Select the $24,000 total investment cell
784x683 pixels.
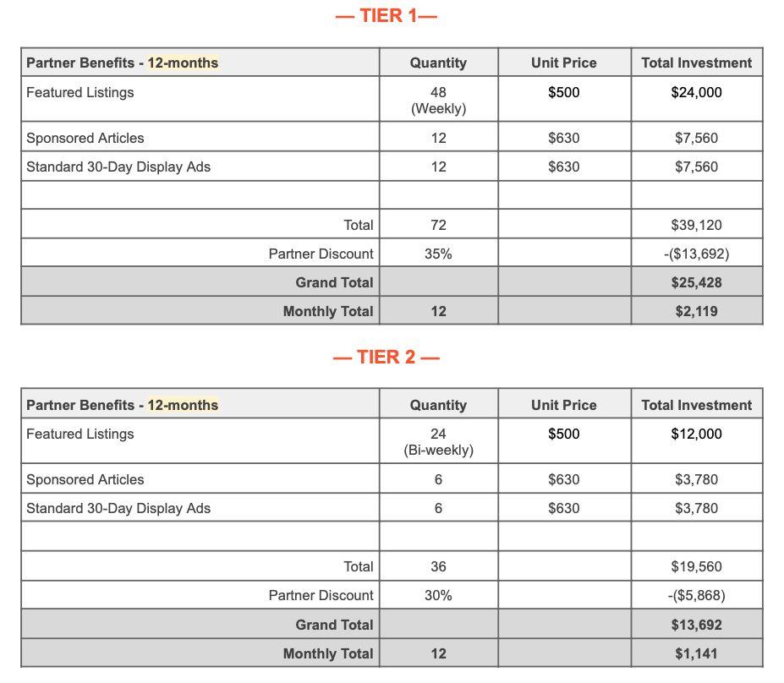(x=697, y=99)
